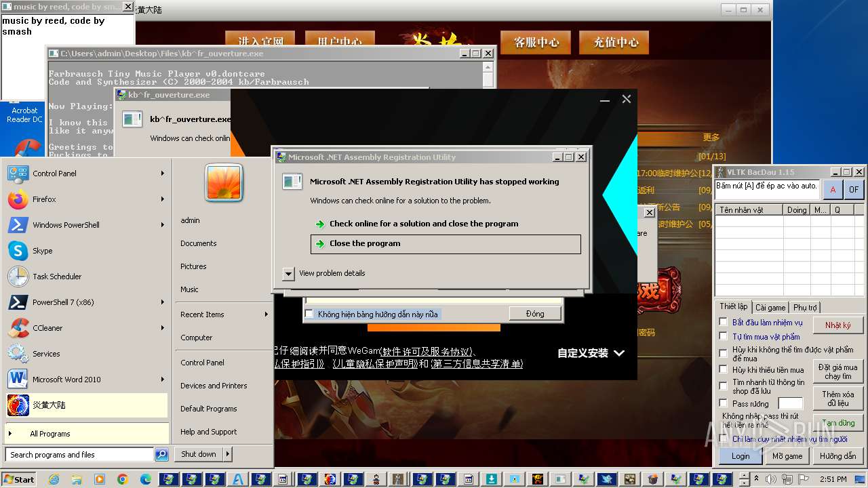
Task: Check 'Không hiện bảng hướng dẫn này nữa'
Action: [309, 314]
